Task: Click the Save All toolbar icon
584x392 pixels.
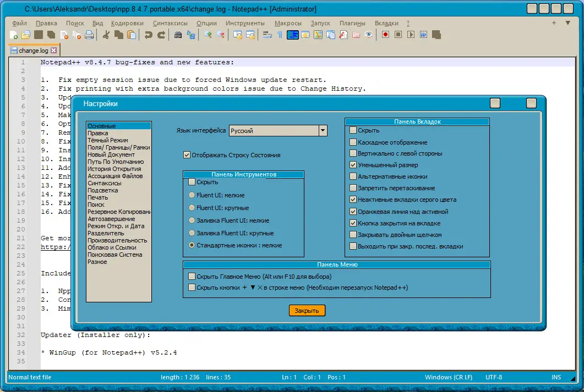Action: coord(51,35)
